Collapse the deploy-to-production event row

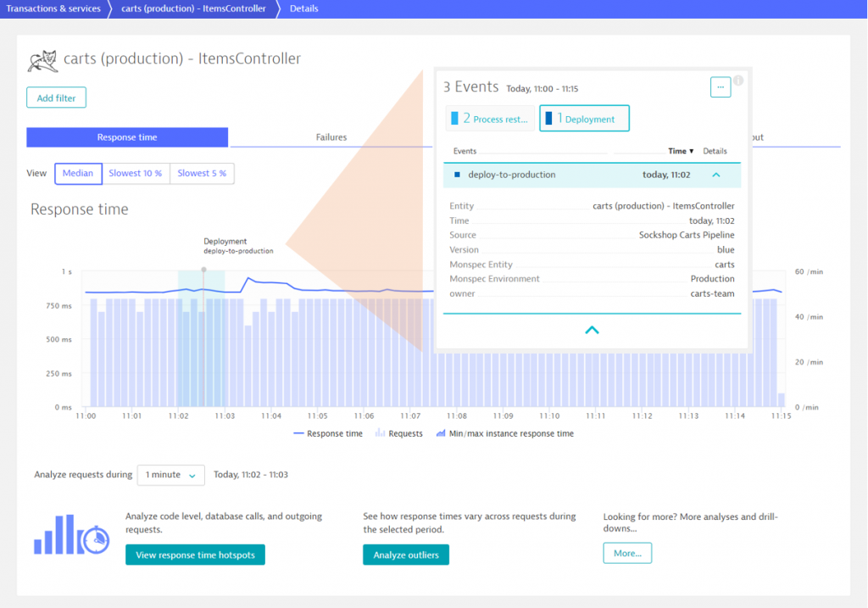point(716,175)
